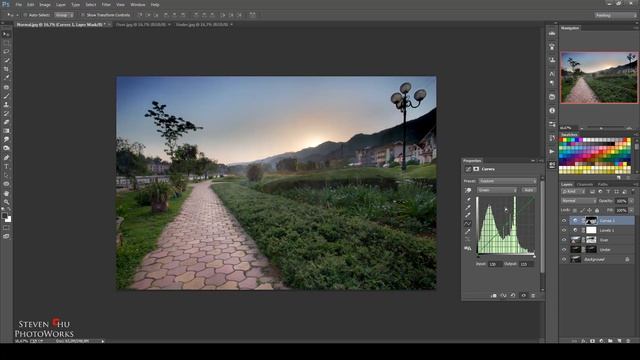640x360 pixels.
Task: Switch to the Paths tab
Action: point(603,184)
